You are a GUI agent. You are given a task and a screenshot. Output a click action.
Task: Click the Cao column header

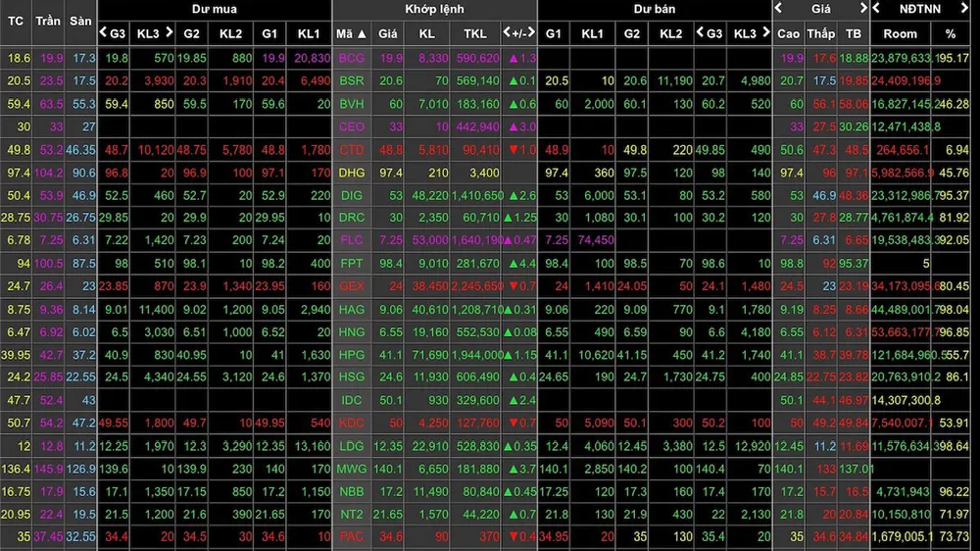point(788,33)
